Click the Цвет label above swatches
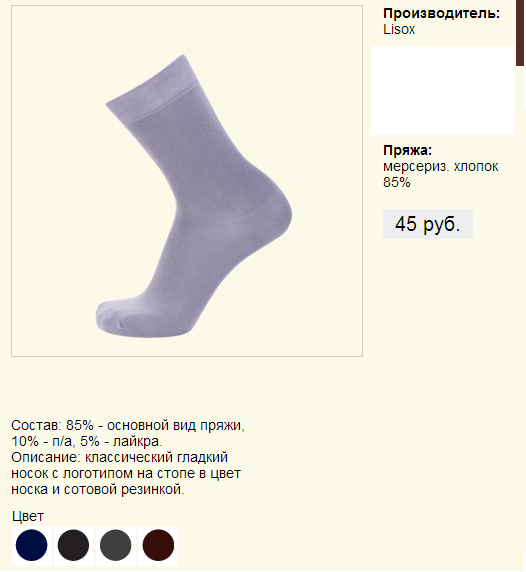This screenshot has width=526, height=572. click(x=28, y=517)
